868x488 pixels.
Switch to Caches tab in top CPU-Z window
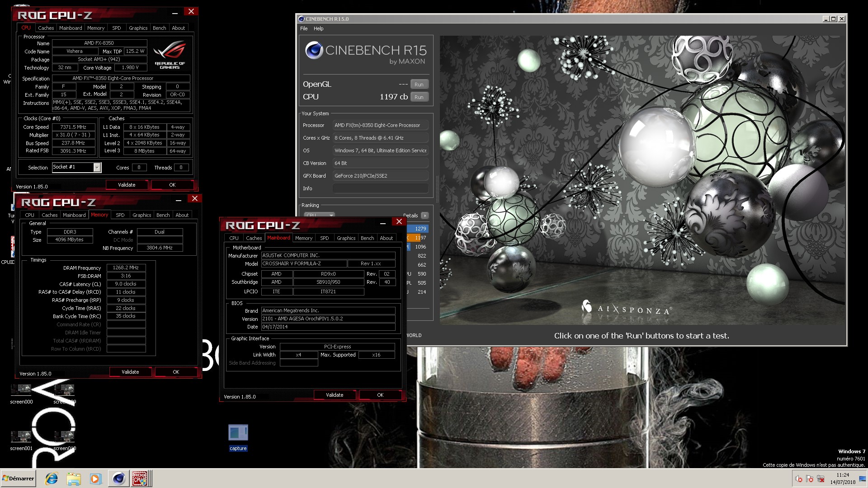(46, 28)
